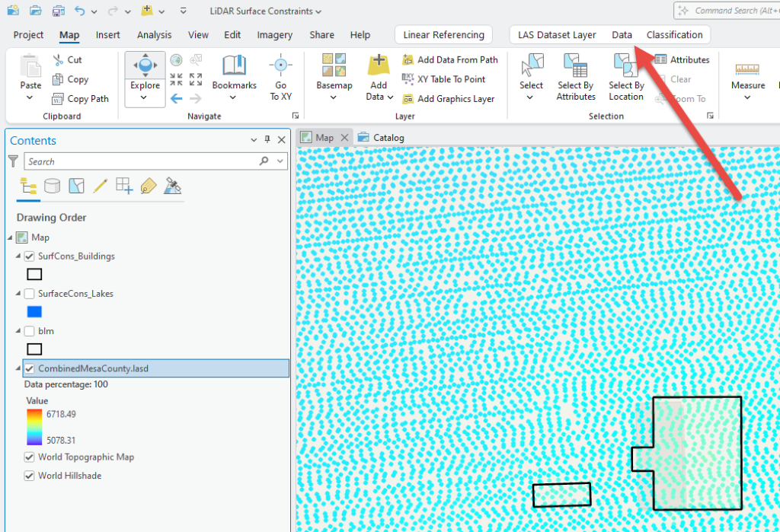The width and height of the screenshot is (780, 532).
Task: Click the List By Labeling tag icon
Action: pos(150,185)
